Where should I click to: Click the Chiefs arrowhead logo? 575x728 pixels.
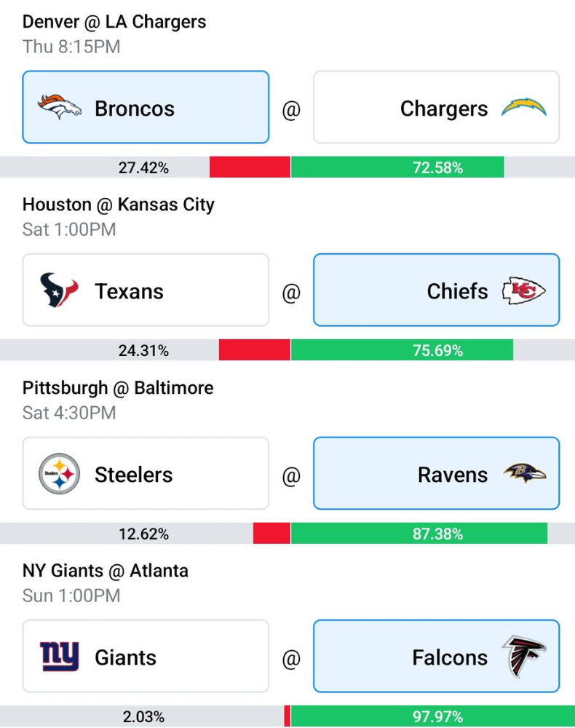pos(524,290)
